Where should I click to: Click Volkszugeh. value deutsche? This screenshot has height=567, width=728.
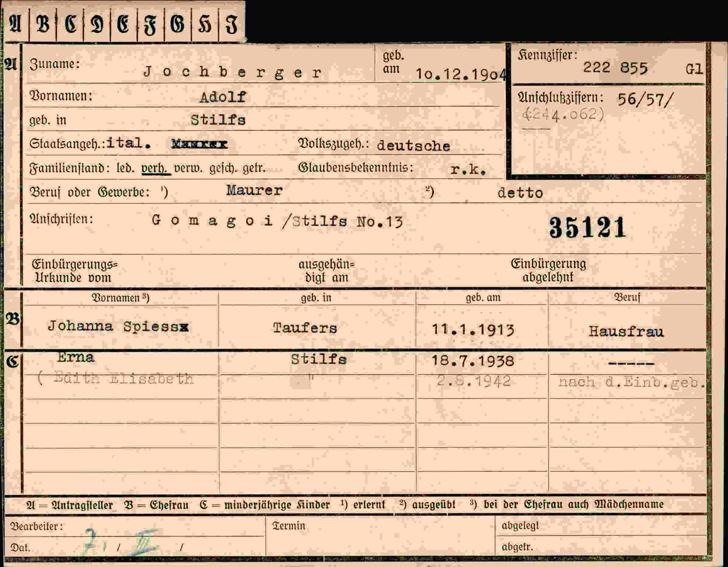point(413,146)
